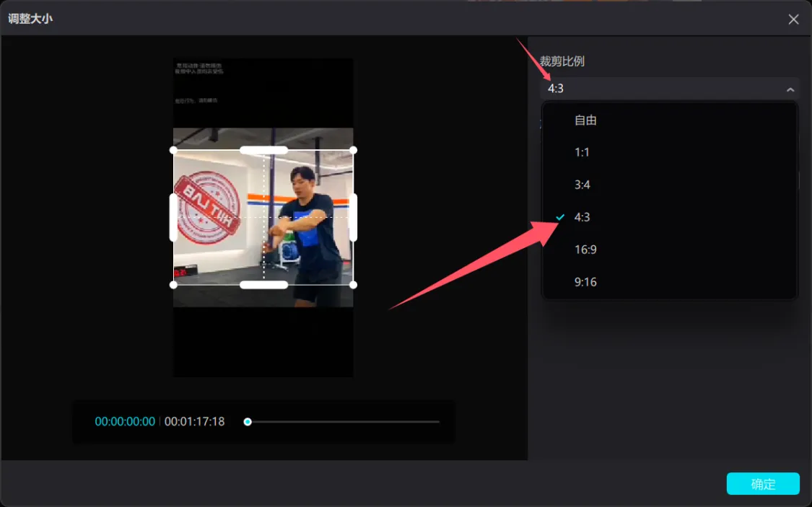Switch crop ratio to 16:9

[x=585, y=250]
